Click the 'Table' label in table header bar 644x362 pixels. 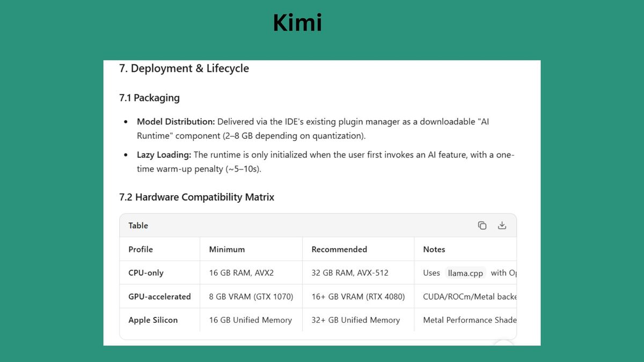[138, 226]
